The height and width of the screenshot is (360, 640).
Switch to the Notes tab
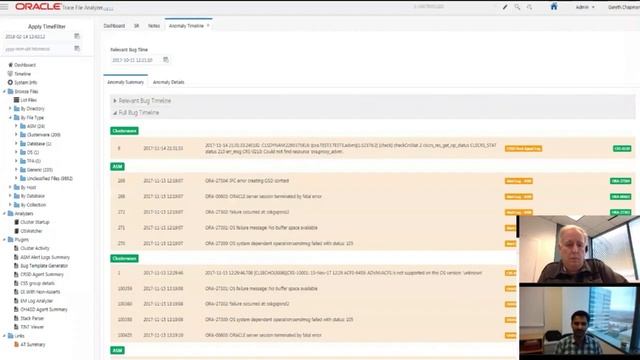[154, 26]
